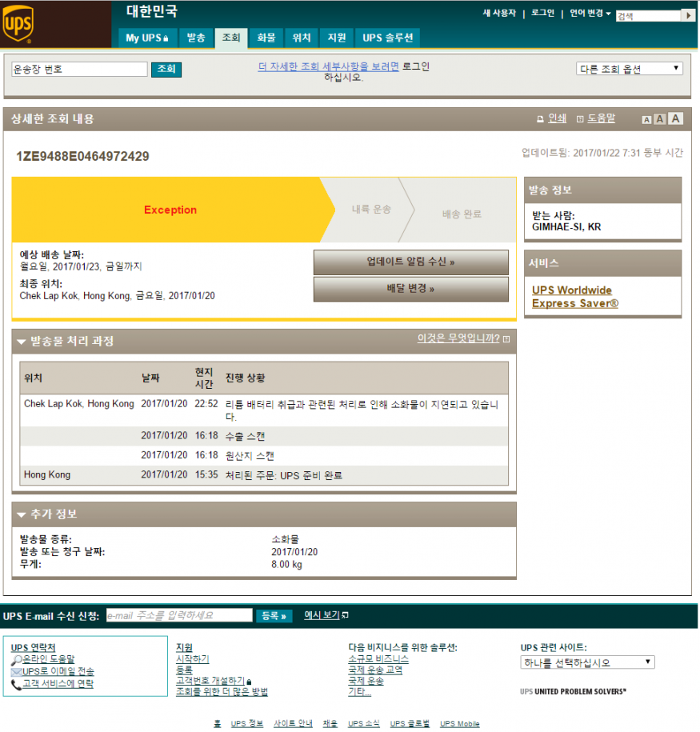This screenshot has height=732, width=700.
Task: Open the 다른 조회 옵션 dropdown
Action: point(629,69)
